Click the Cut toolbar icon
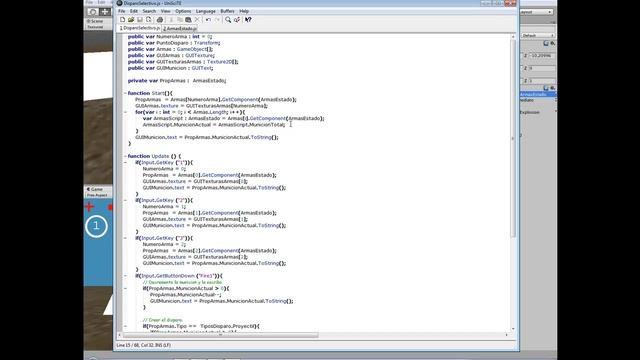The image size is (640, 360). point(171,20)
